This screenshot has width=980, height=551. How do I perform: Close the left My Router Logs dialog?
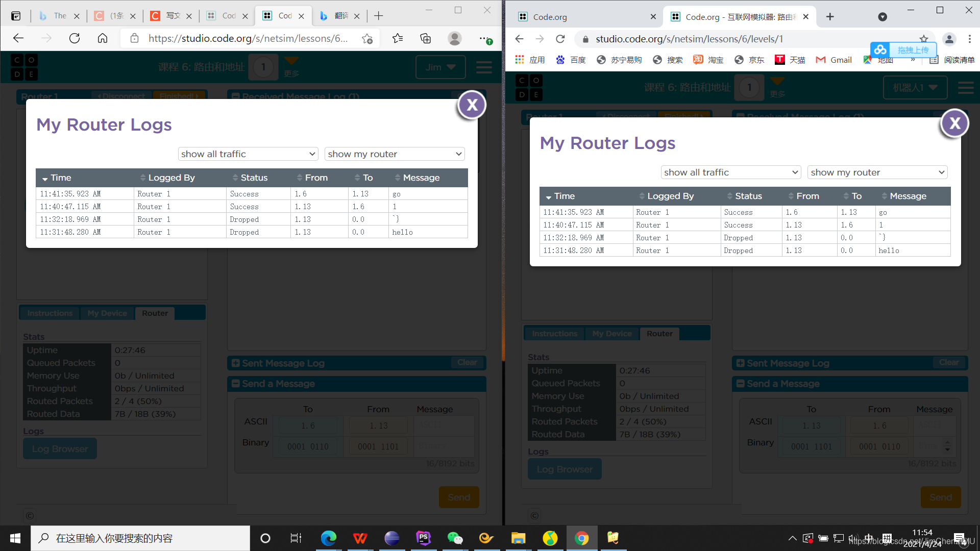coord(472,105)
